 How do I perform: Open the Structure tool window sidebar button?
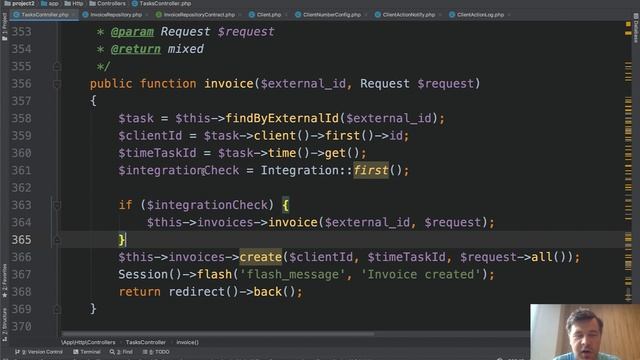click(x=4, y=324)
